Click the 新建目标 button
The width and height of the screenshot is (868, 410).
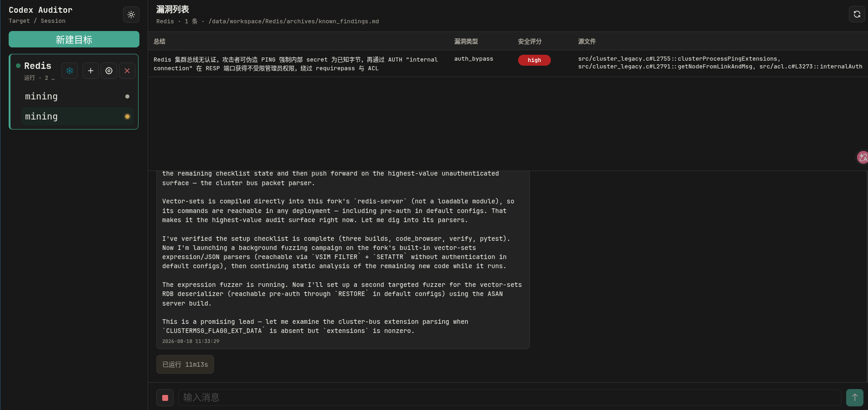(x=74, y=39)
